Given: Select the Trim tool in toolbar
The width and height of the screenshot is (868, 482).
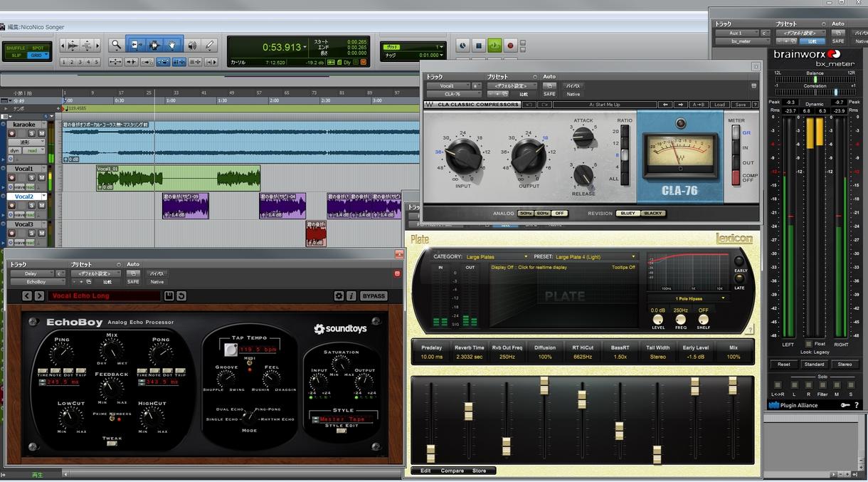Looking at the screenshot, I should click(x=135, y=46).
